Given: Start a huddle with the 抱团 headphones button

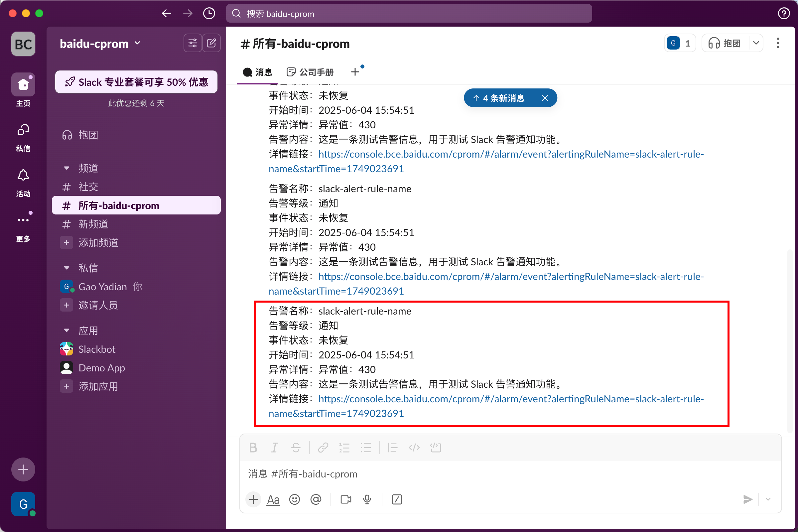Looking at the screenshot, I should (x=725, y=43).
